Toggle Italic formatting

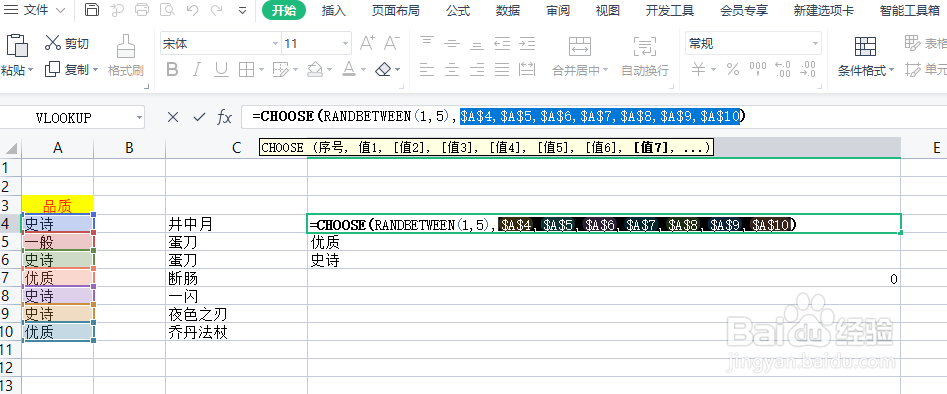pos(196,70)
